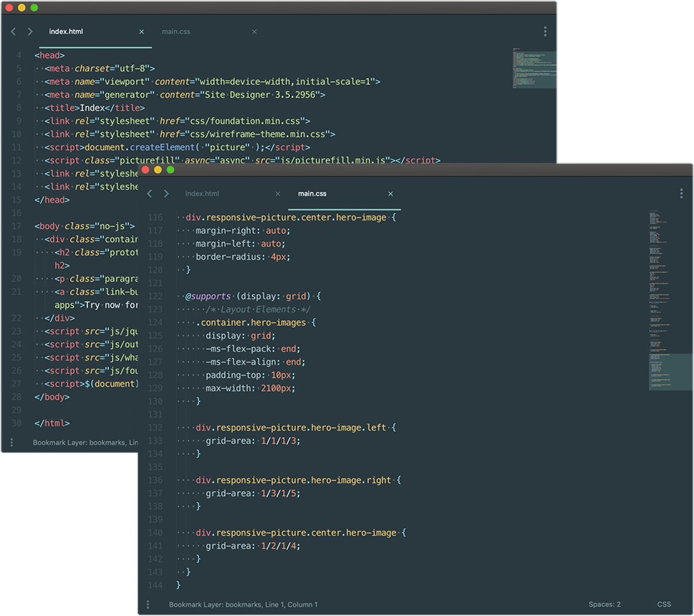Screen dimensions: 694x616
Task: Click '<body class="no-js">' line in index.html
Action: (x=84, y=226)
